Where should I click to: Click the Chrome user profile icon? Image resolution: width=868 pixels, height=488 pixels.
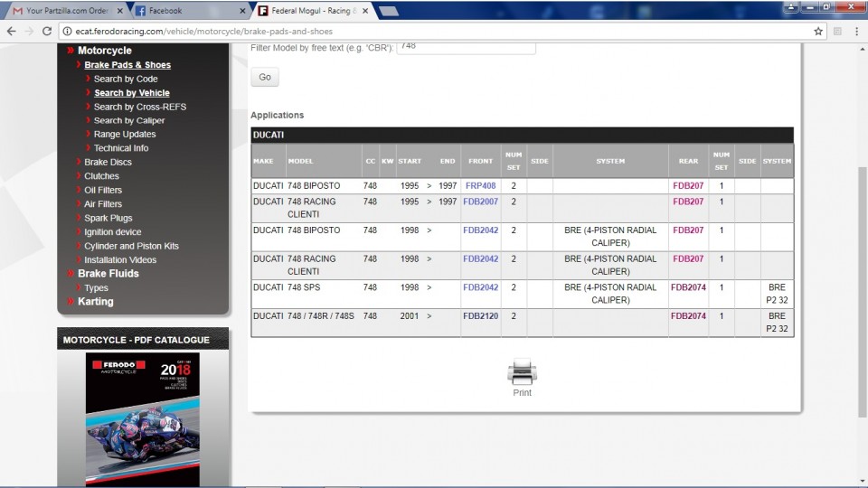click(x=791, y=6)
